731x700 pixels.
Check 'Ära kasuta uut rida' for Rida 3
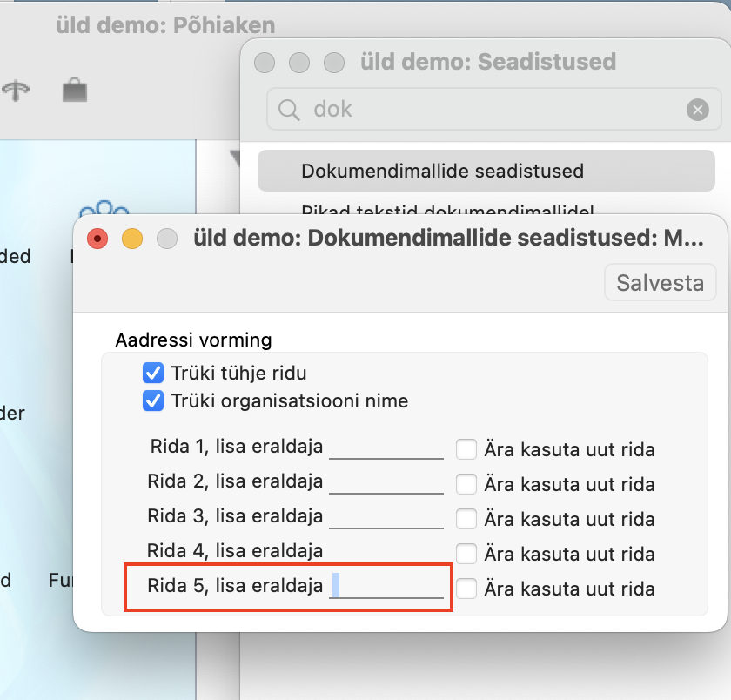[x=466, y=518]
